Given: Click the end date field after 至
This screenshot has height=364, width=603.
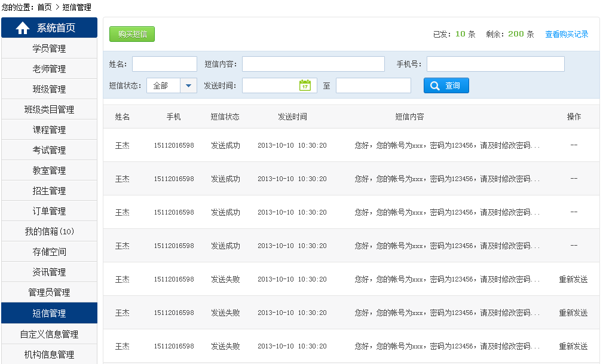Looking at the screenshot, I should tap(373, 85).
